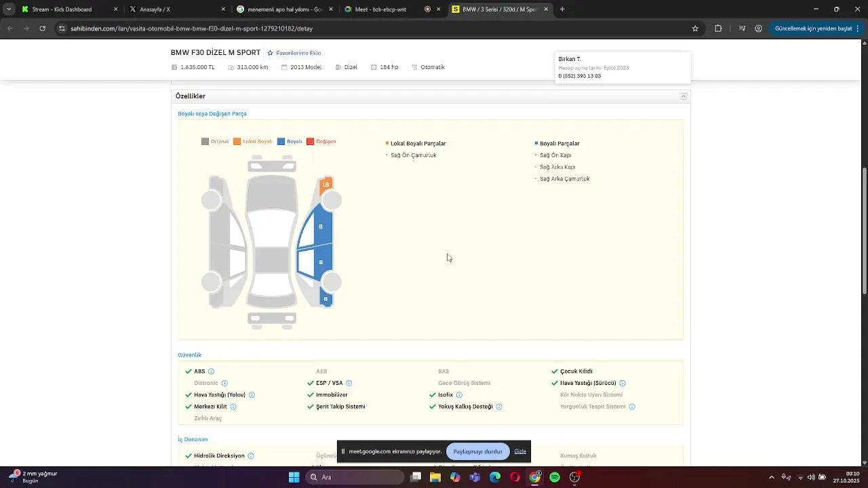Close the Anasayfa / X tab
The image size is (868, 488).
[x=223, y=9]
